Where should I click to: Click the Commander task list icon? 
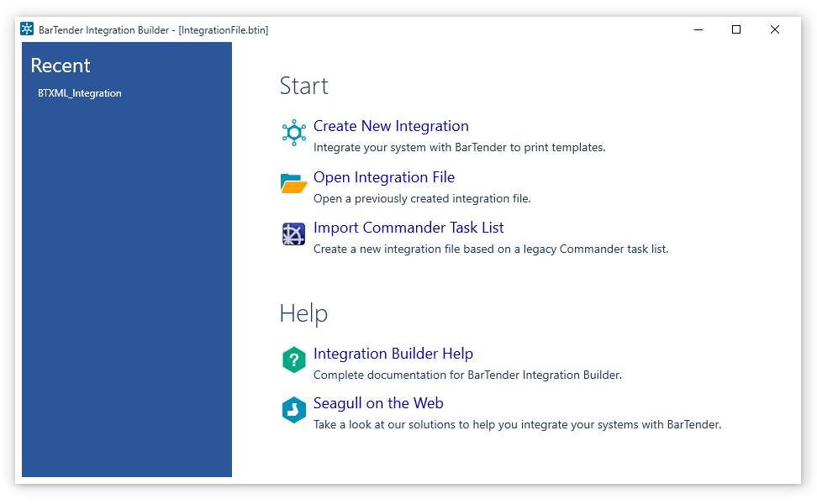pos(293,234)
